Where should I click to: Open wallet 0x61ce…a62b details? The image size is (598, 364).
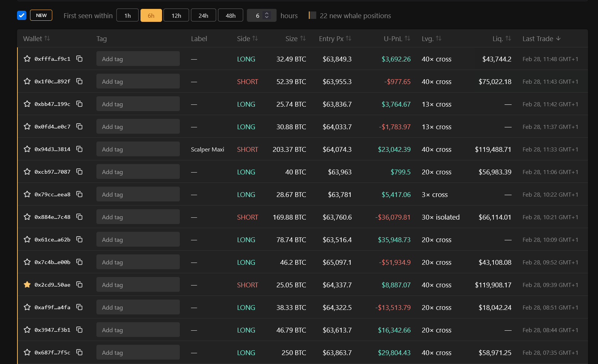click(52, 240)
